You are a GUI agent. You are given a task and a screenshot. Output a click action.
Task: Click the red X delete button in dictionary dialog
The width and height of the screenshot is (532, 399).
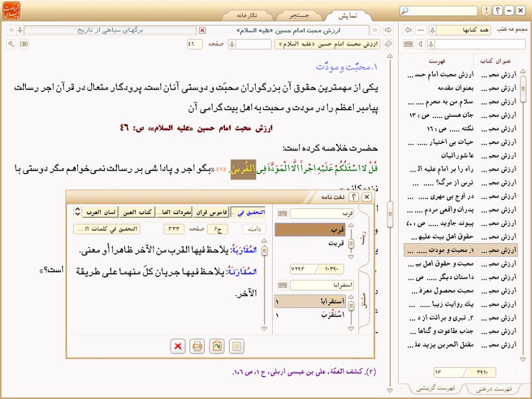(178, 346)
